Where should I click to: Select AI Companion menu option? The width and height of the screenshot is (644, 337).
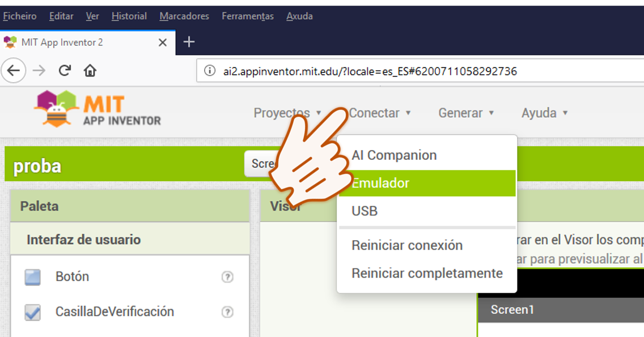coord(394,155)
